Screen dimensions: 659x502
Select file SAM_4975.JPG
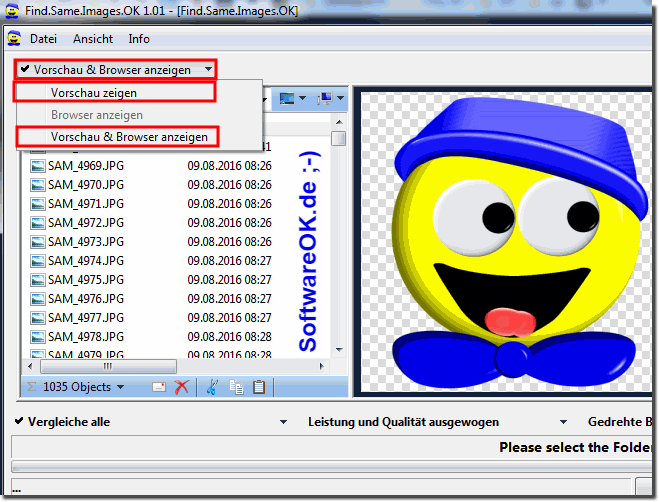(86, 280)
